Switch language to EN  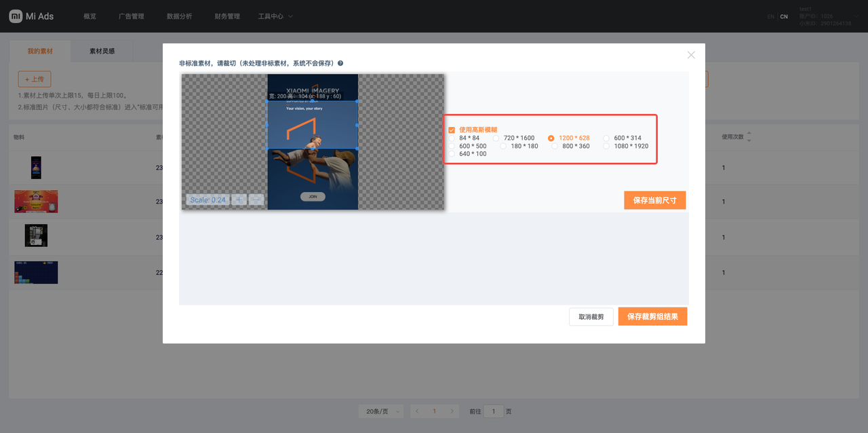[x=770, y=16]
